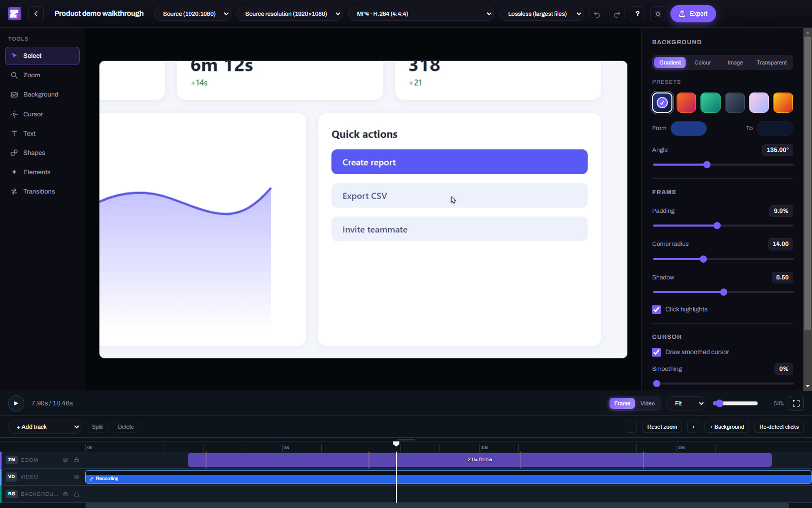812x508 pixels.
Task: Click the back arrow next to project title
Action: (x=36, y=14)
